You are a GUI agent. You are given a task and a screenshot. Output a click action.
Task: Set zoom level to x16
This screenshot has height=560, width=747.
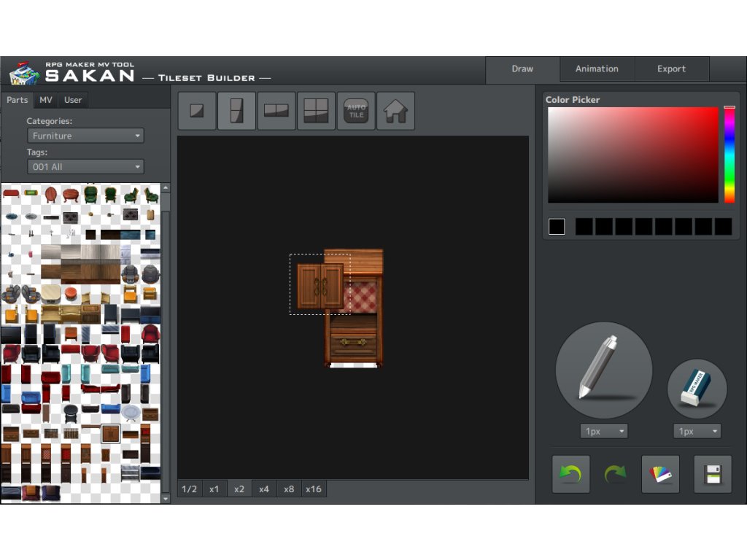(x=314, y=489)
